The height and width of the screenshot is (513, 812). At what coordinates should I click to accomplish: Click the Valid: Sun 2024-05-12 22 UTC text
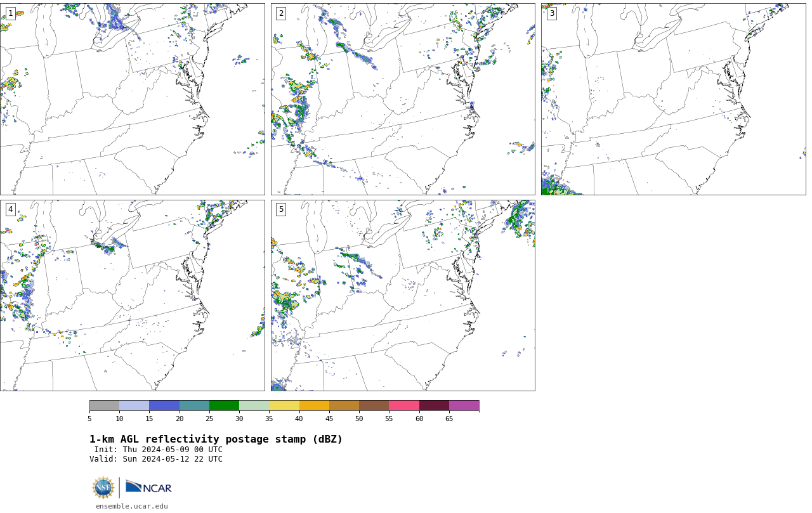click(156, 459)
